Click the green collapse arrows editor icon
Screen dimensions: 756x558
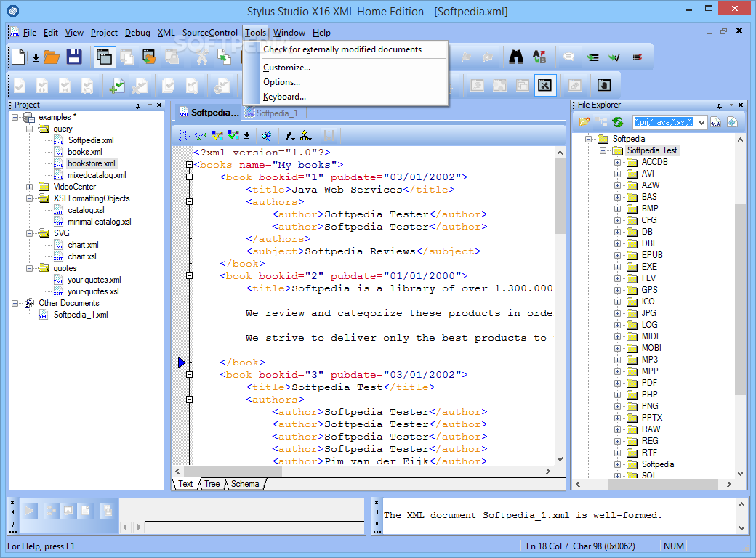[x=200, y=136]
